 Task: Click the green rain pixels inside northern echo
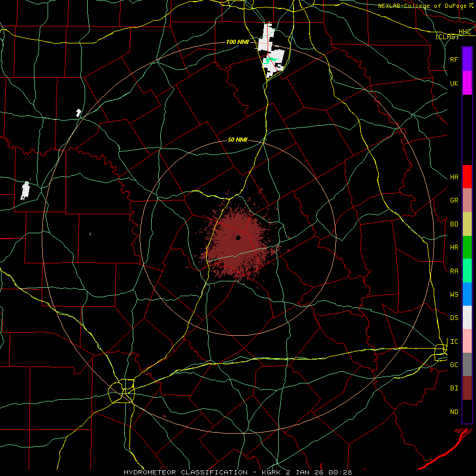271,60
